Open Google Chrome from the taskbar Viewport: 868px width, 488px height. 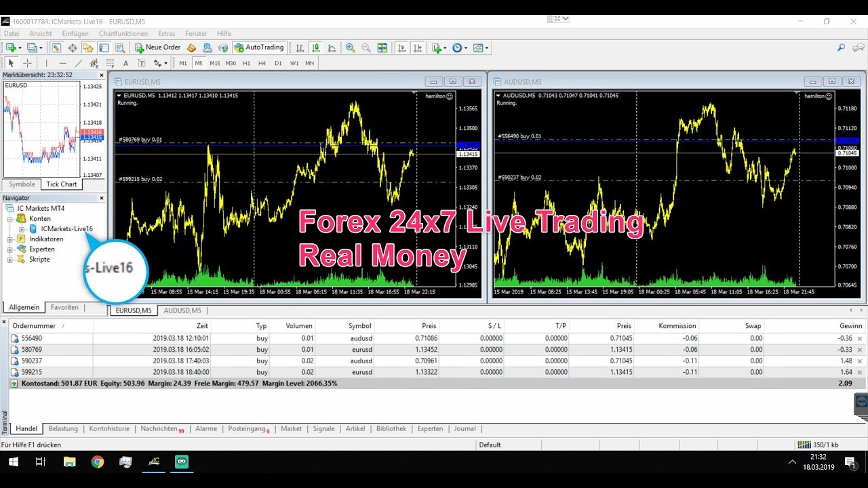click(98, 462)
